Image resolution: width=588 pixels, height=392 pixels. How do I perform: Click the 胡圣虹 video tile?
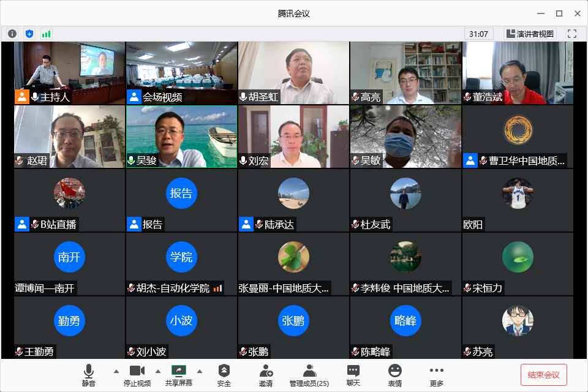tap(293, 73)
